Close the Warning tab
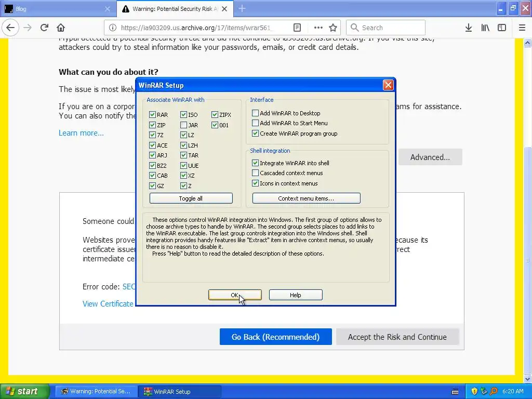 (224, 9)
